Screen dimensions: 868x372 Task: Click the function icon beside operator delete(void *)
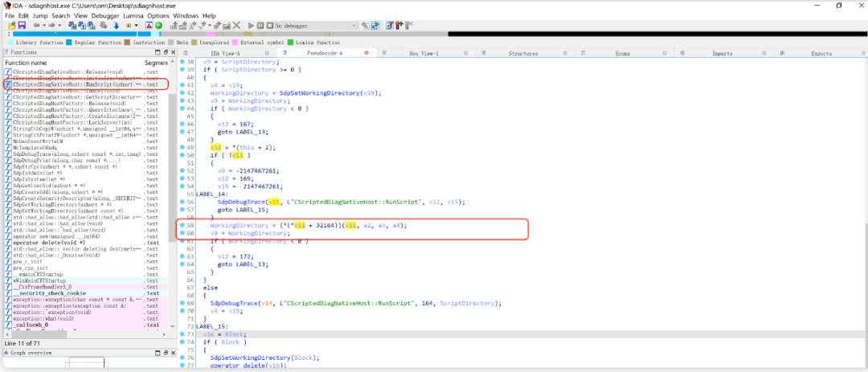(8, 243)
